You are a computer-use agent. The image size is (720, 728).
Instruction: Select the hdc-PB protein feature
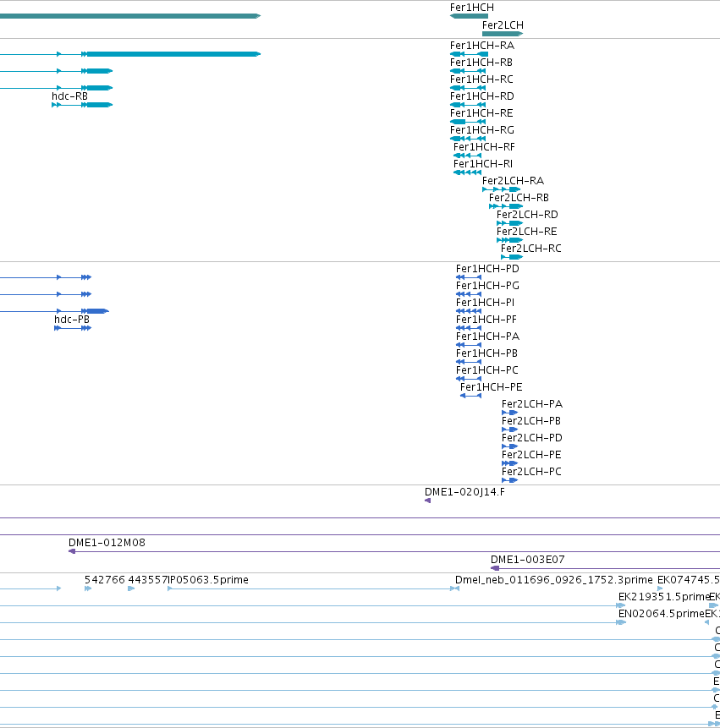point(73,328)
